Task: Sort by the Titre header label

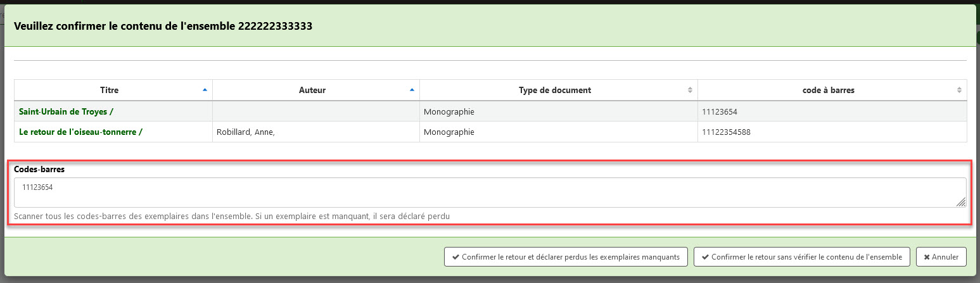Action: coord(109,91)
